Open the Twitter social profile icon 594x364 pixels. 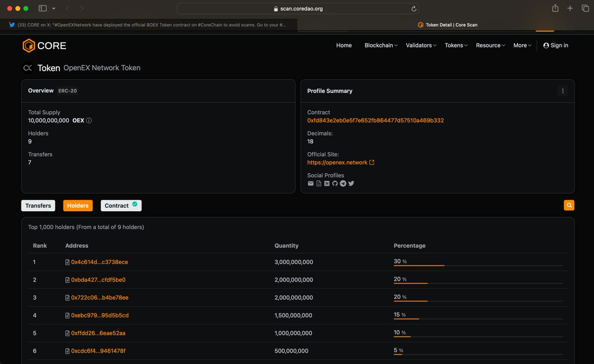pyautogui.click(x=351, y=183)
